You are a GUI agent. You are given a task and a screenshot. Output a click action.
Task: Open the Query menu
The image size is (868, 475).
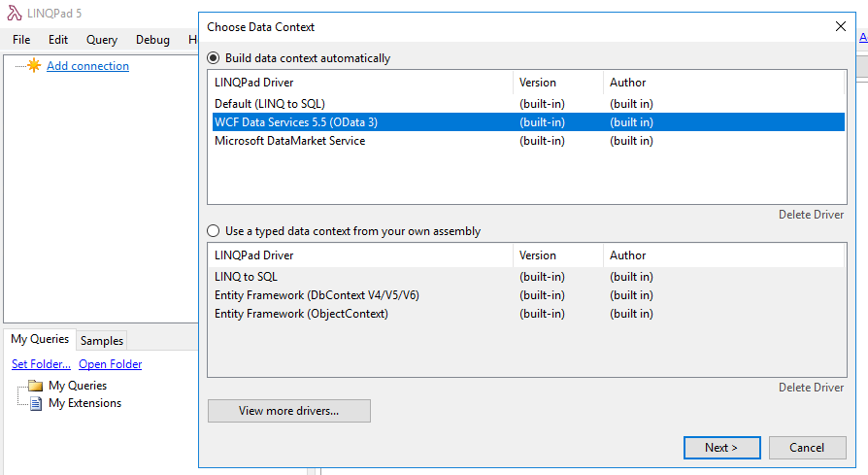102,40
